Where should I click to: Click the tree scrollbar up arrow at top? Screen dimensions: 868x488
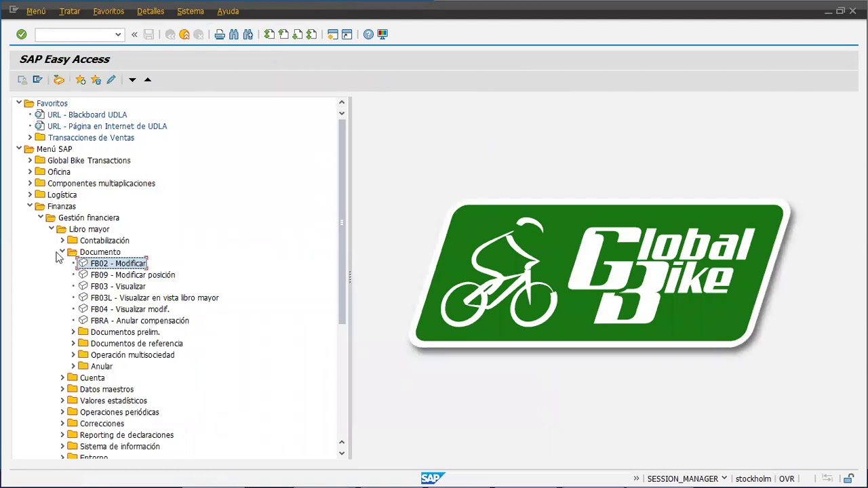pyautogui.click(x=342, y=102)
